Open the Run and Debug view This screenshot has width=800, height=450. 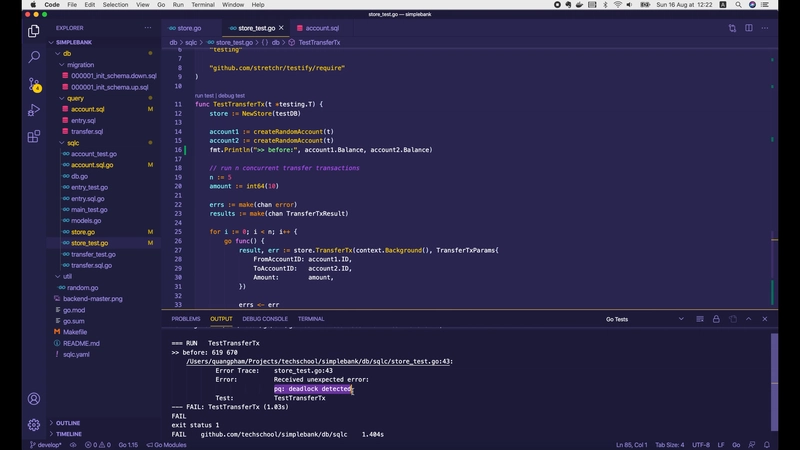tap(33, 110)
